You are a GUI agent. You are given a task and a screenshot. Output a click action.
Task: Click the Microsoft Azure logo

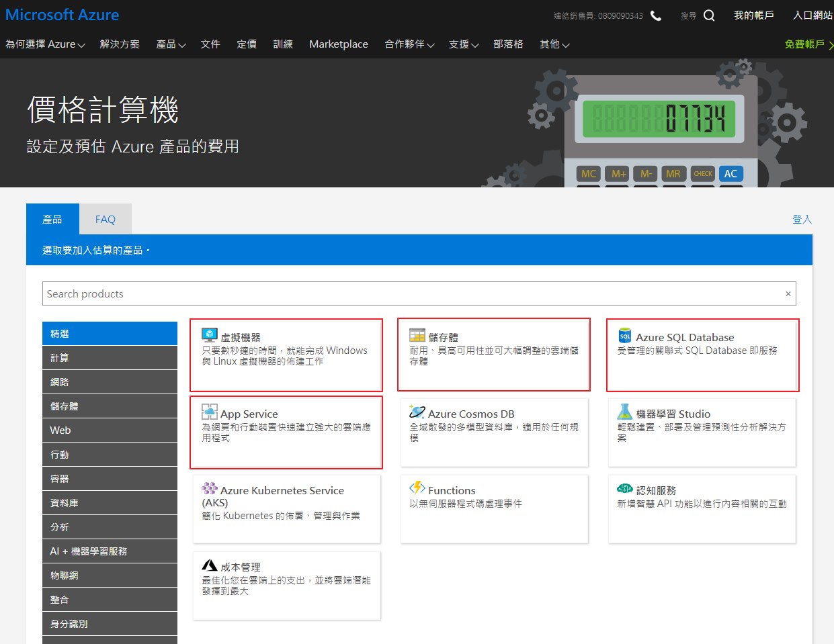tap(62, 15)
